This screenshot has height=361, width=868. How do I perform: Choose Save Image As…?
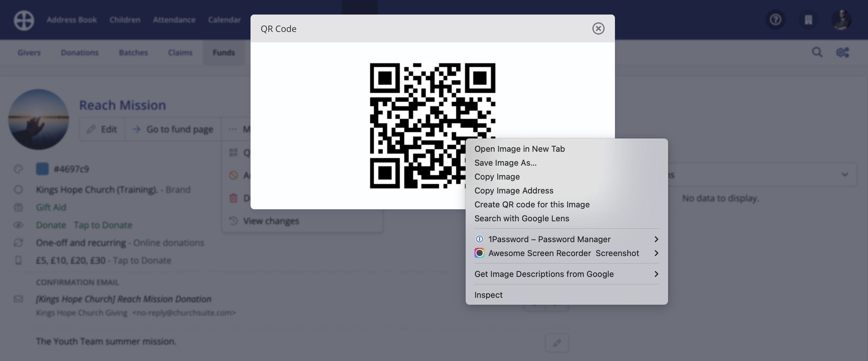pyautogui.click(x=567, y=163)
